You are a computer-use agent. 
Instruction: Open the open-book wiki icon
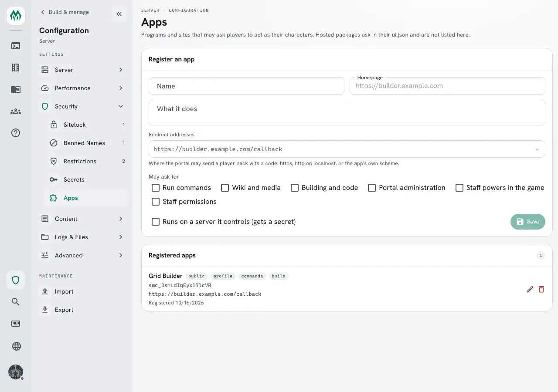point(16,89)
